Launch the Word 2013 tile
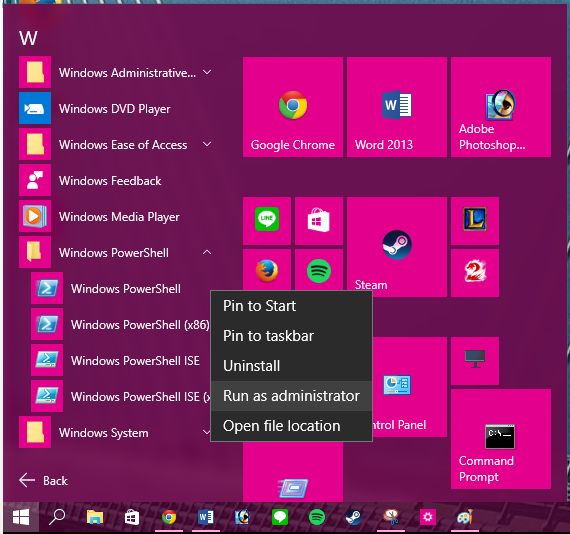Viewport: 570px width, 534px height. tap(397, 107)
